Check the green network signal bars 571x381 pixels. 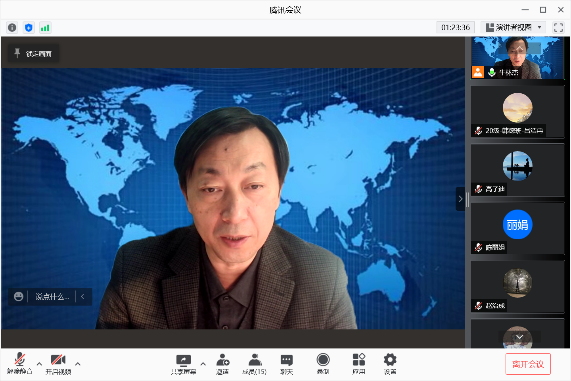coord(45,28)
